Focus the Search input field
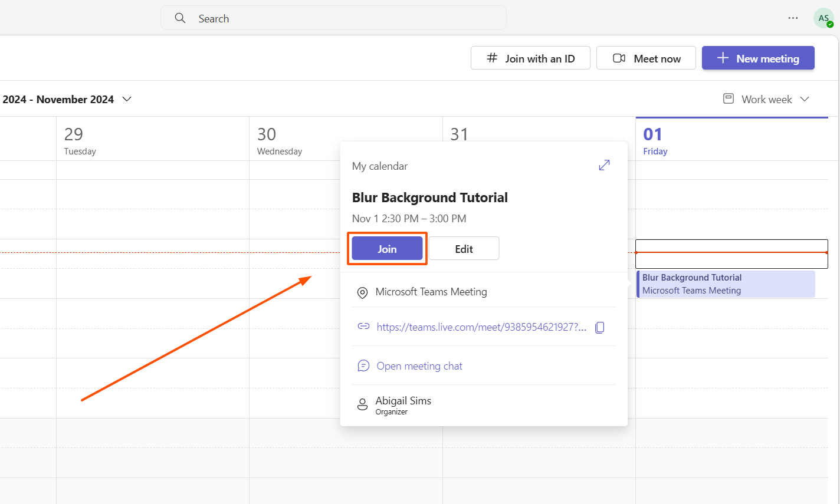840x504 pixels. click(333, 18)
